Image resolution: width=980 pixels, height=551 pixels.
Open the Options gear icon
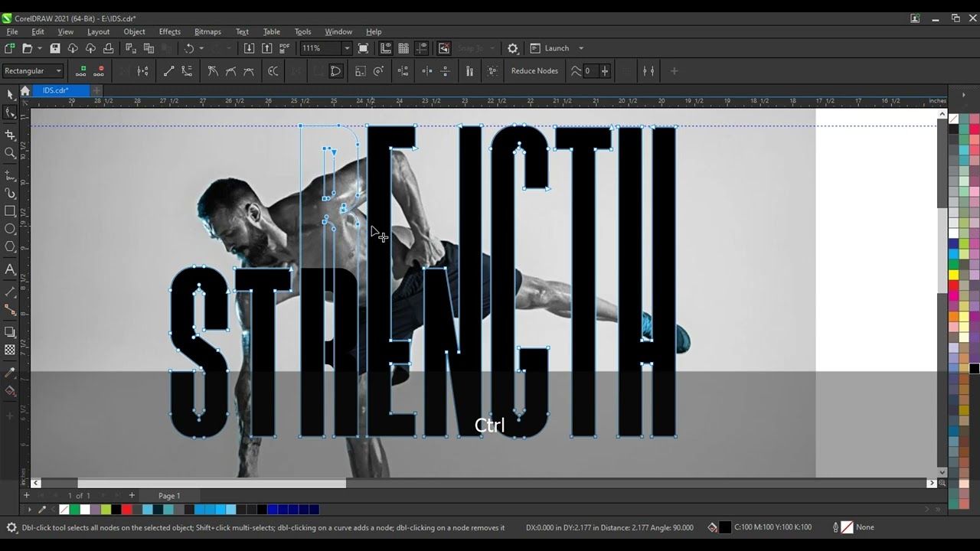[513, 48]
